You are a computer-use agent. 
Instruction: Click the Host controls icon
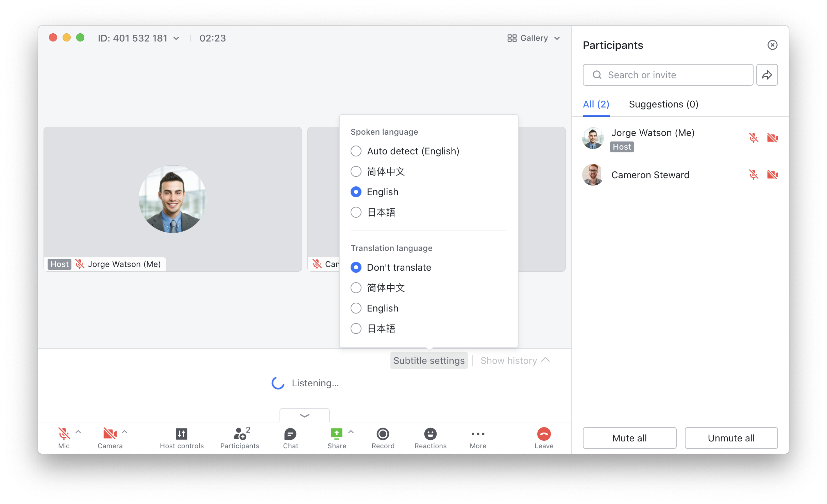pos(182,434)
